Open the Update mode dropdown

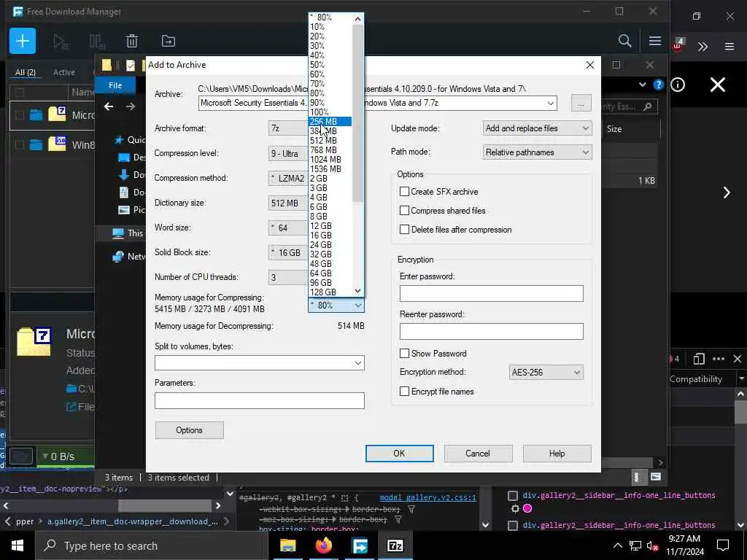tap(538, 128)
